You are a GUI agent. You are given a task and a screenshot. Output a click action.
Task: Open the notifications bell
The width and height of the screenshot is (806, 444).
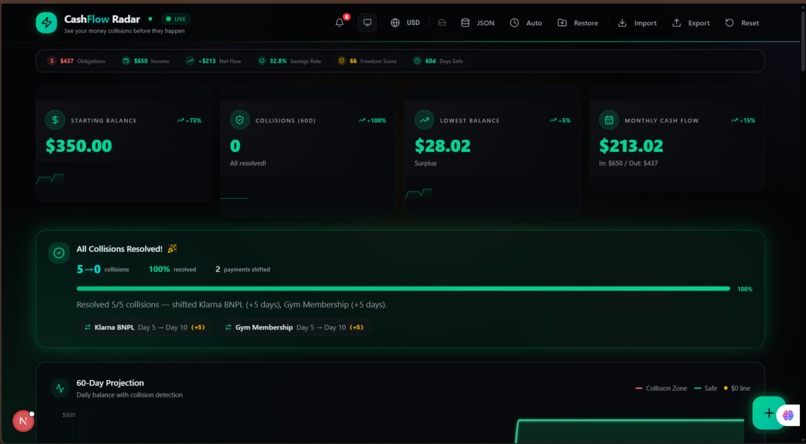pyautogui.click(x=340, y=23)
